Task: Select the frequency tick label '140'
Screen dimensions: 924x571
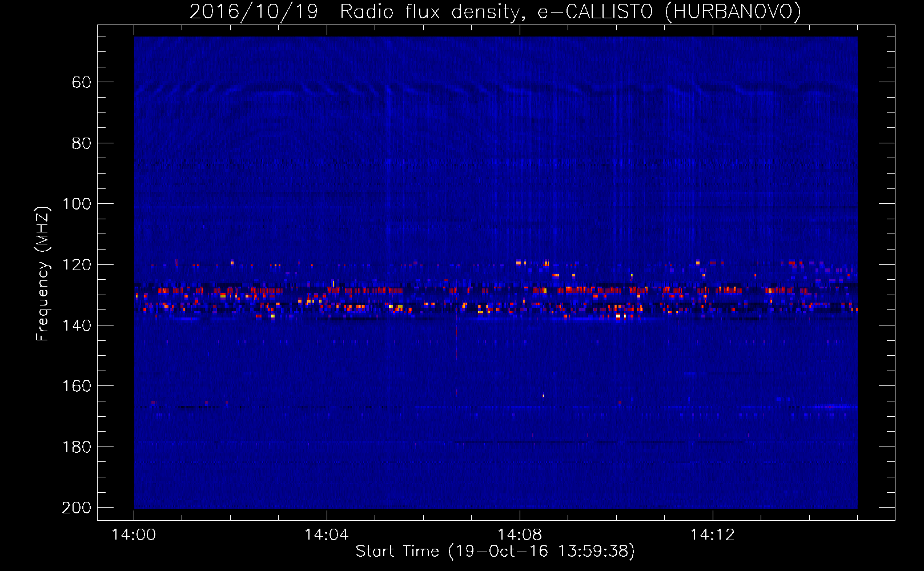Action: tap(77, 325)
